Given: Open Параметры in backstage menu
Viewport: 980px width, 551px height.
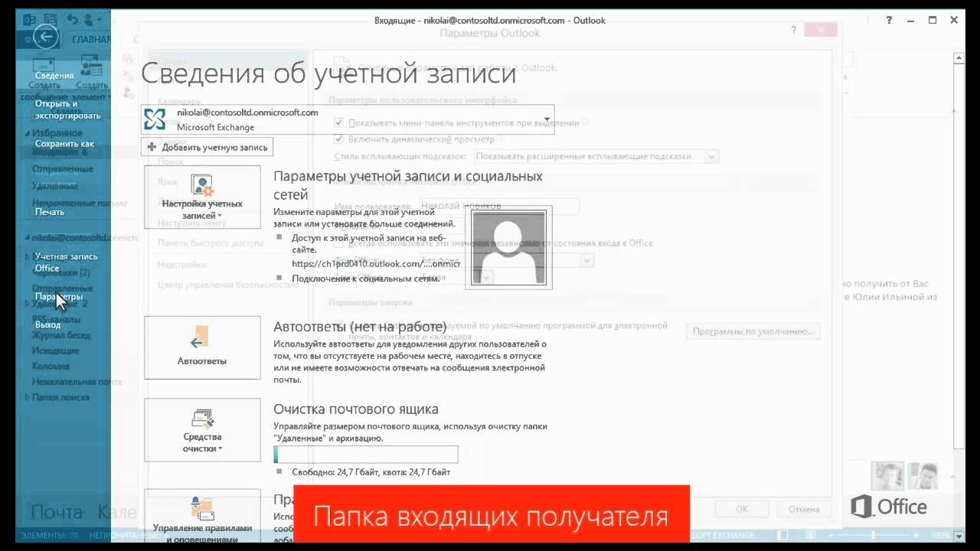Looking at the screenshot, I should [58, 296].
